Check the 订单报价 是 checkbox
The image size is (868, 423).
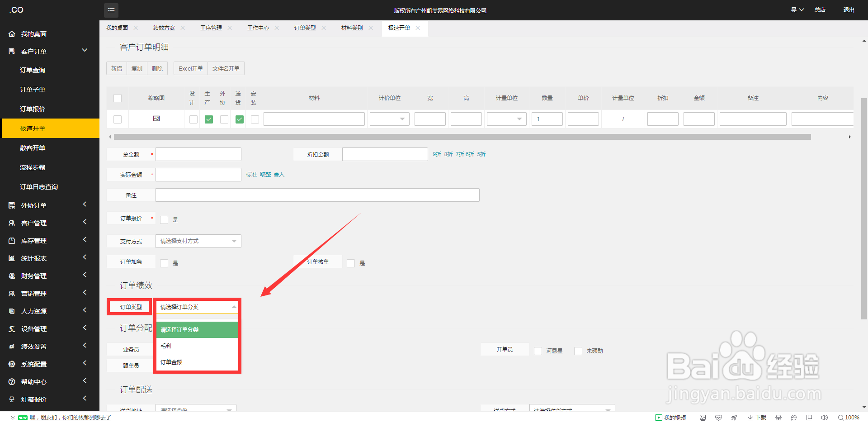(x=164, y=219)
